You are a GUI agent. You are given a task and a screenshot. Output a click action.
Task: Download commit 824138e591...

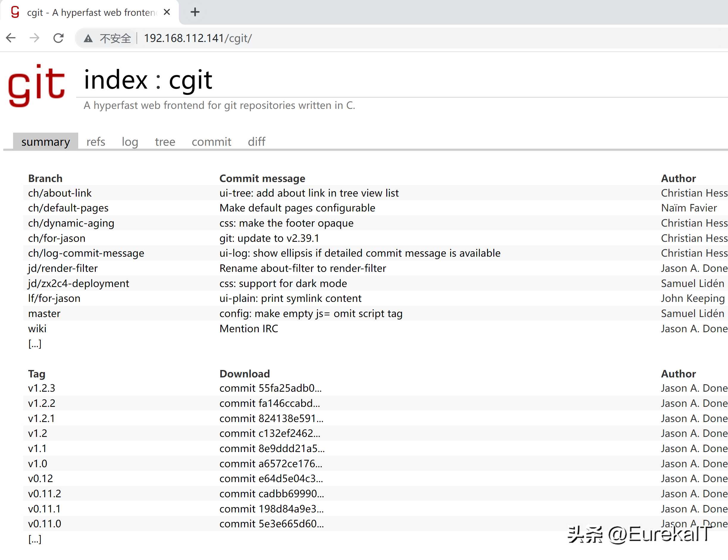tap(271, 418)
